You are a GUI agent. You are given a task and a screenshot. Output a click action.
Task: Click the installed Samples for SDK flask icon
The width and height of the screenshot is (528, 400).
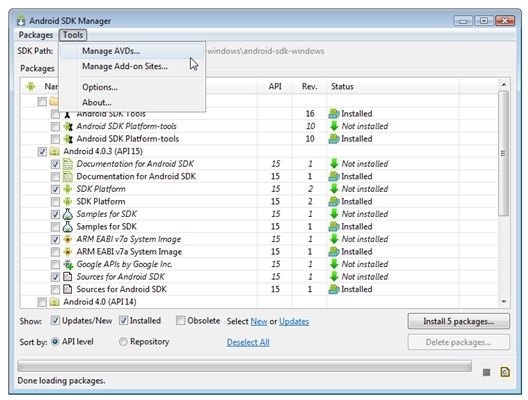68,227
